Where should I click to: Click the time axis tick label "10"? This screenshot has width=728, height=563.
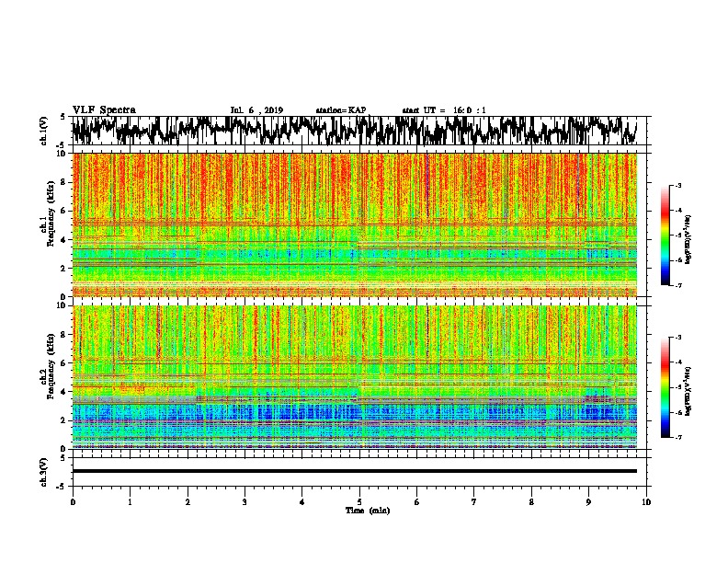tap(646, 502)
